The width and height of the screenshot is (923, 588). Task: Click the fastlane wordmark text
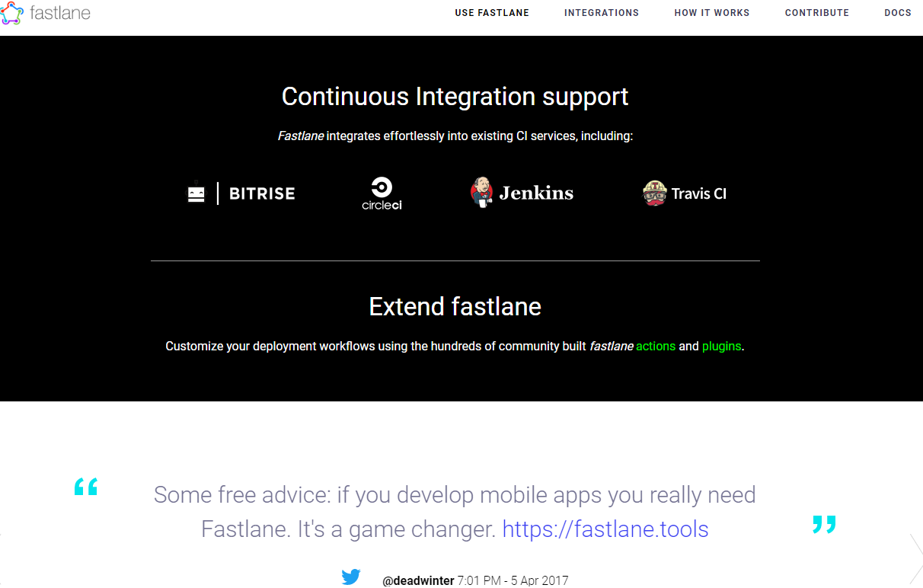(x=60, y=12)
